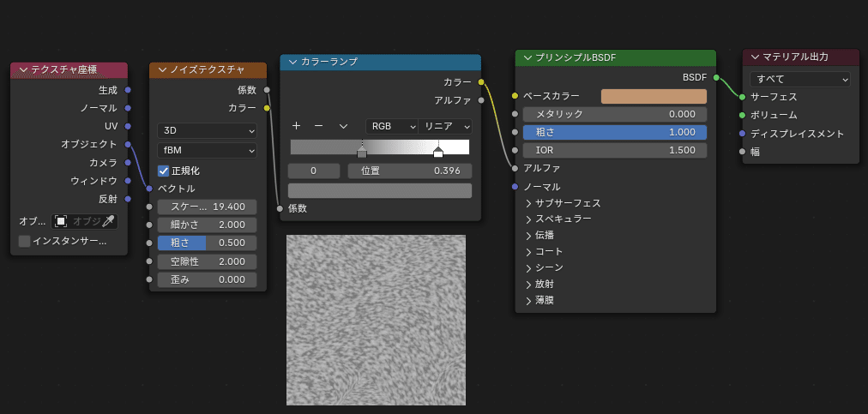Viewport: 868px width, 414px height.
Task: Click the 空隙性 value field 2.000
Action: point(207,261)
